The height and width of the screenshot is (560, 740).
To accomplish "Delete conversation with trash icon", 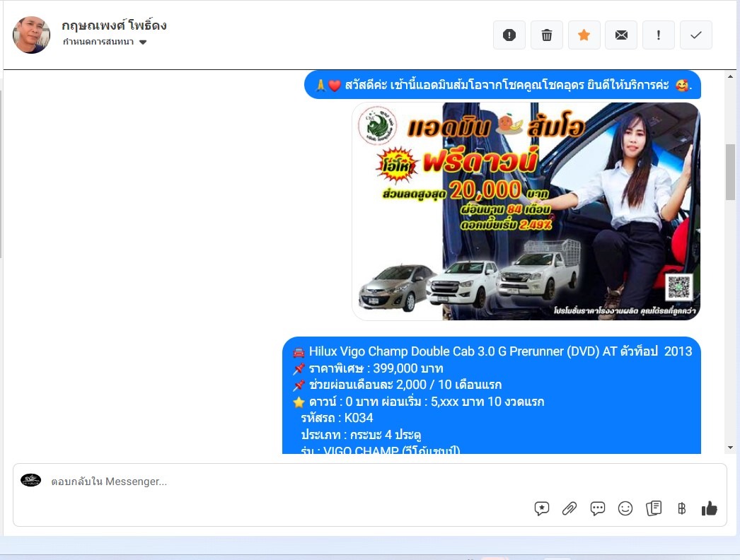I will (x=546, y=35).
